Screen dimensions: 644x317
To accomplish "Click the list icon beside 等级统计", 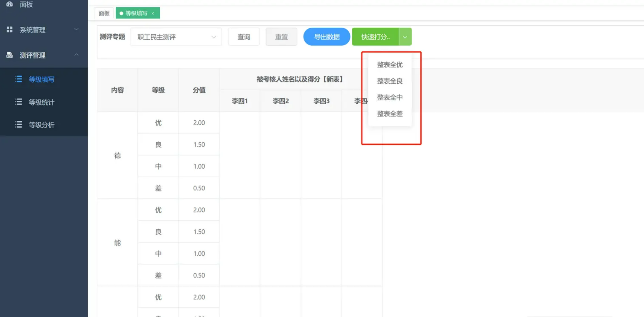I will coord(18,102).
